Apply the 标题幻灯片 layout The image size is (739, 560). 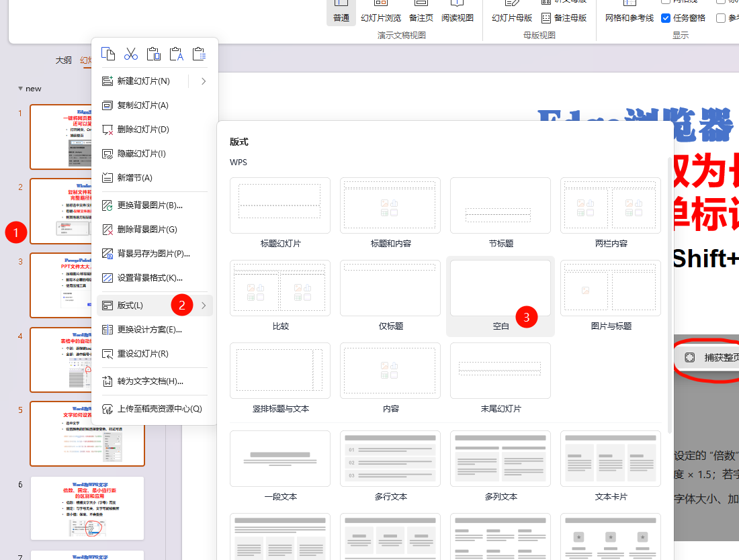pos(280,205)
